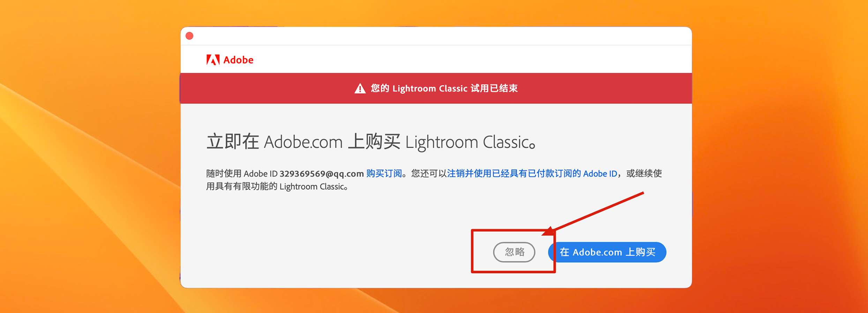This screenshot has width=868, height=313.
Task: Open the 购买订阅 link
Action: tap(384, 174)
